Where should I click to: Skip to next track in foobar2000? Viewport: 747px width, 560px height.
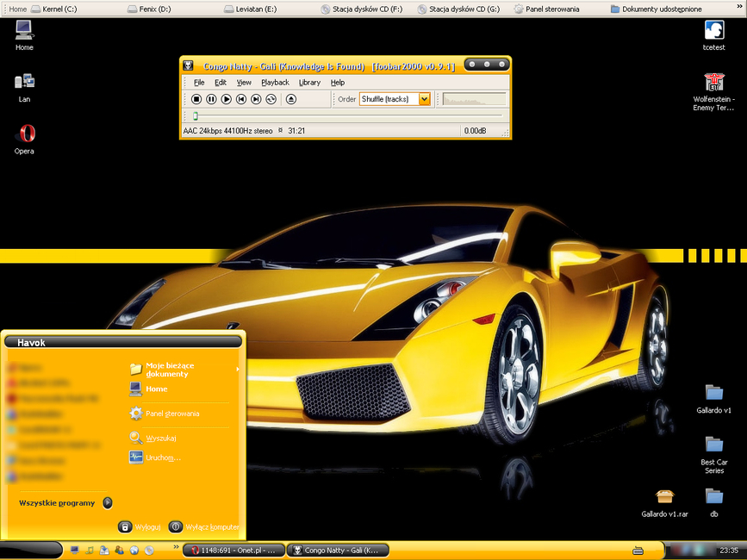click(256, 99)
